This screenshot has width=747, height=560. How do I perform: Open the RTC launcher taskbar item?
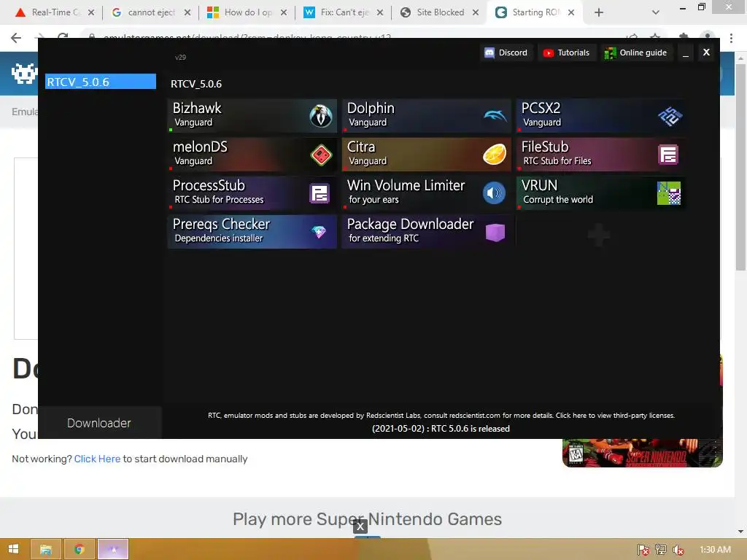click(113, 549)
